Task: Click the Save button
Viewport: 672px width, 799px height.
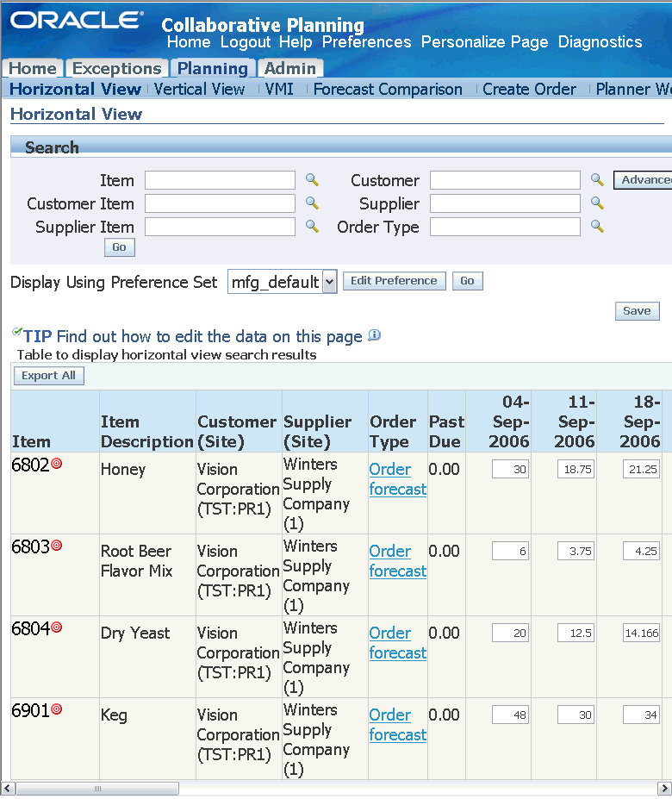Action: click(x=637, y=311)
